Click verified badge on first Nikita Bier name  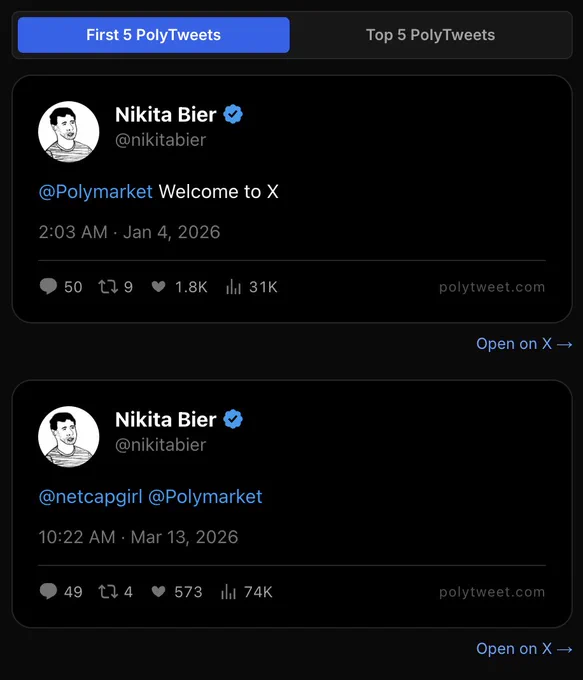coord(233,114)
